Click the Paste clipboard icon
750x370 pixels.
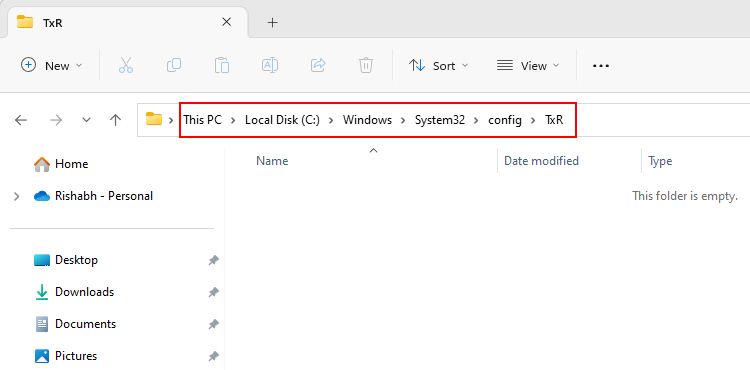point(222,65)
